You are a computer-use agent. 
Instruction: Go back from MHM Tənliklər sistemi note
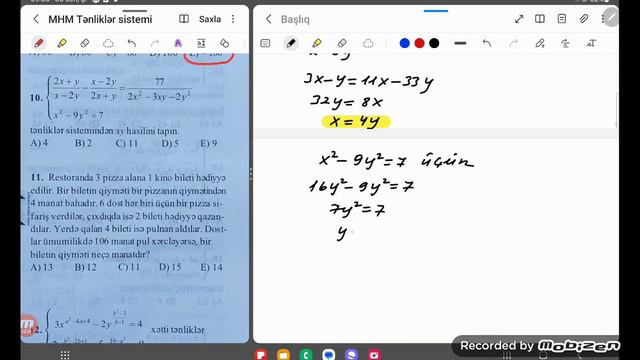click(x=36, y=19)
